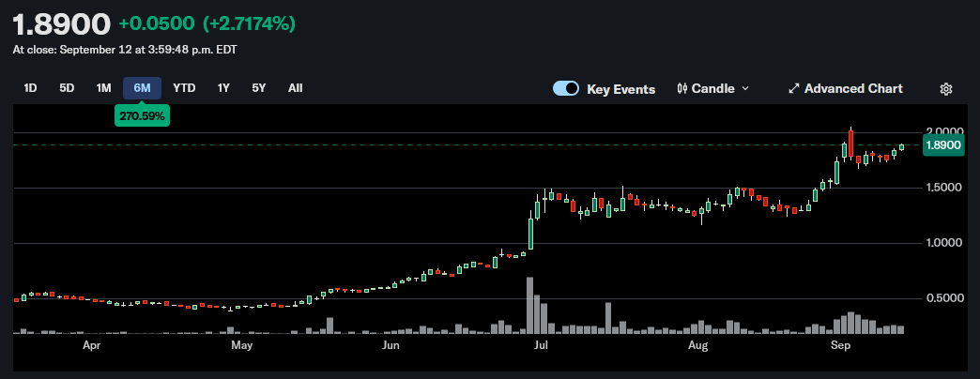The height and width of the screenshot is (379, 980).
Task: Click the Jul date axis label
Action: pos(541,344)
